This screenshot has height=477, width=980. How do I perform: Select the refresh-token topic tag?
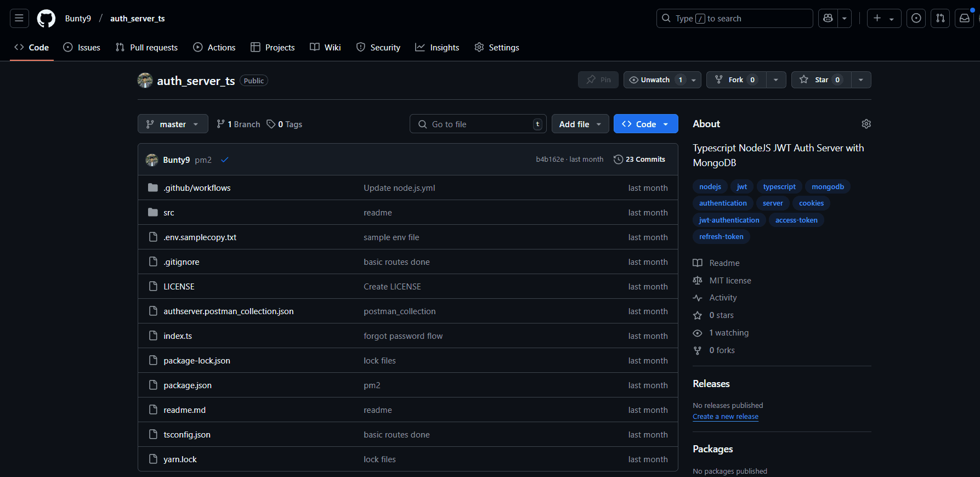coord(721,237)
